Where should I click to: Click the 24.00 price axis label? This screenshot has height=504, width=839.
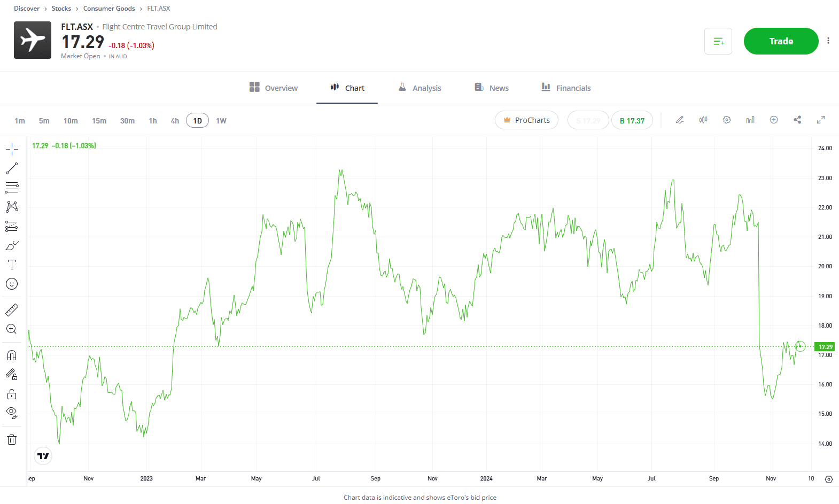coord(825,148)
